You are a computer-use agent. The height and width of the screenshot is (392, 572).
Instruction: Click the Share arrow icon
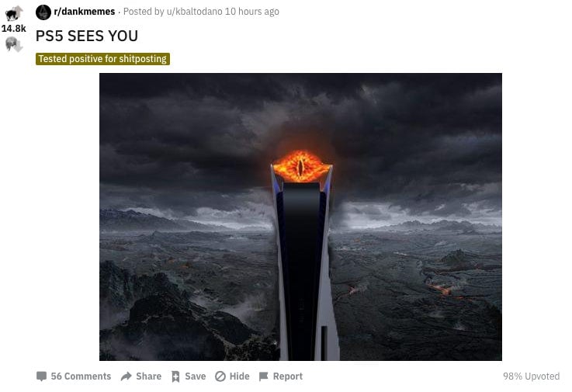127,376
